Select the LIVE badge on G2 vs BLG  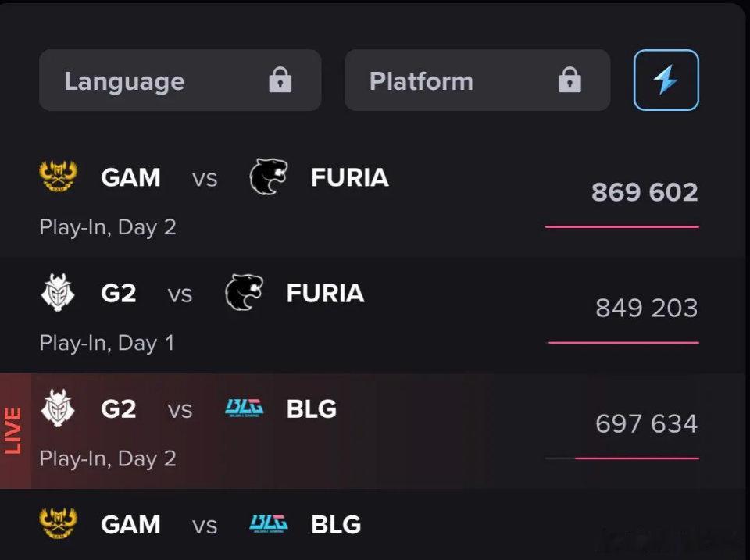(x=14, y=431)
